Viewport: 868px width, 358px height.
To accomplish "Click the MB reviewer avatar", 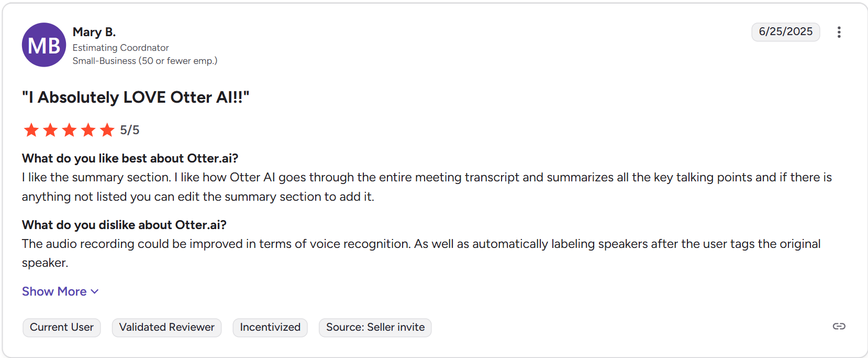I will (x=44, y=45).
